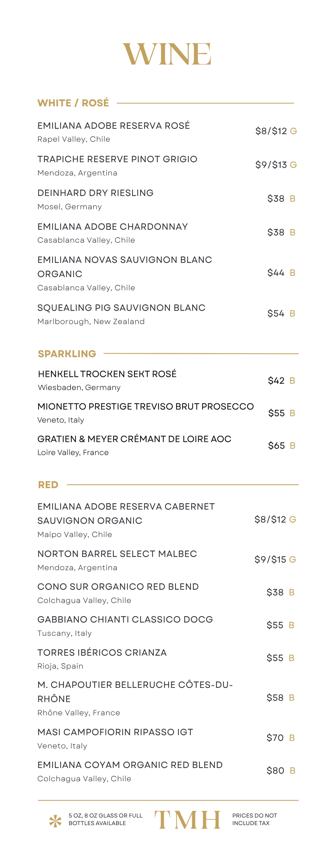Click the G icon beside $9/$15
The height and width of the screenshot is (868, 336).
(292, 559)
